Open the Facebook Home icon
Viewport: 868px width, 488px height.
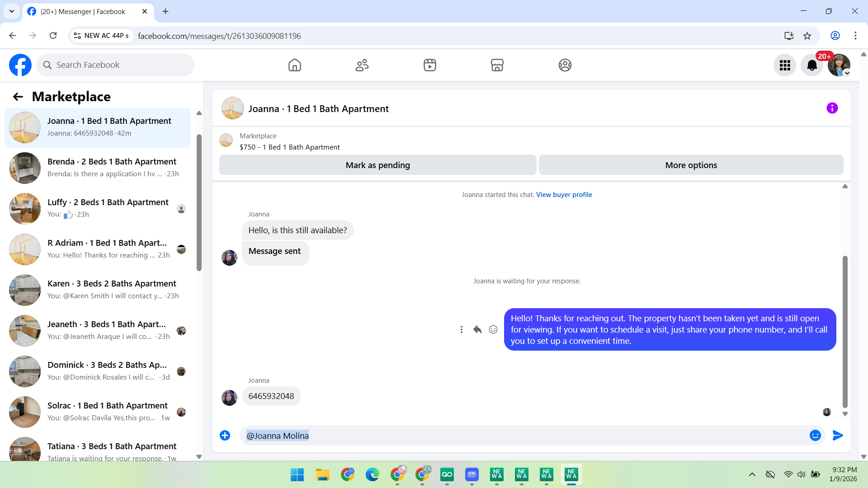[x=294, y=65]
